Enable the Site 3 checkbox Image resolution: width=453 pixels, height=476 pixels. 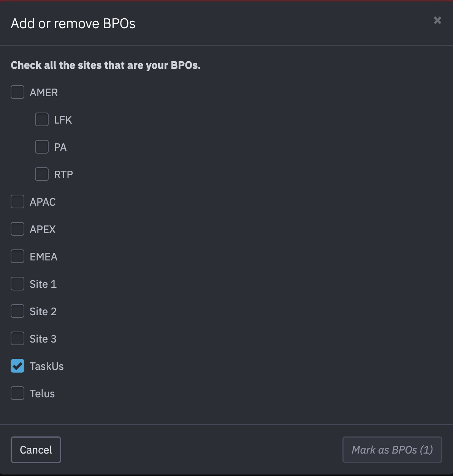click(17, 338)
